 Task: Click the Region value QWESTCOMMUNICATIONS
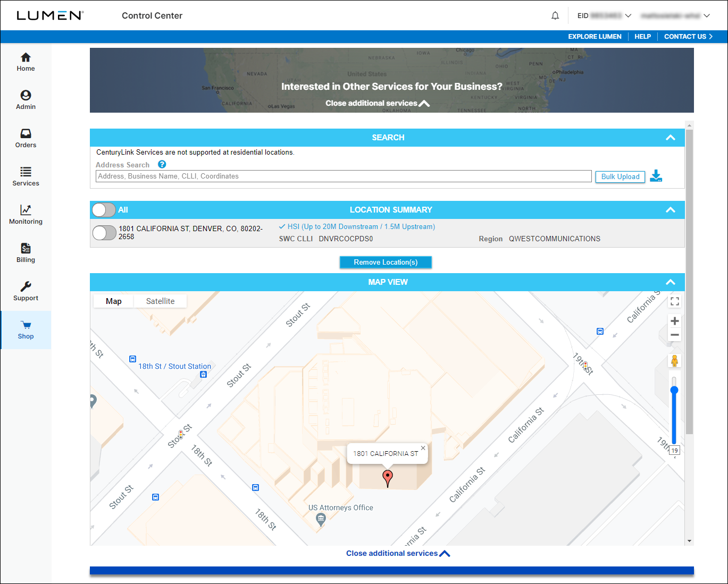[x=555, y=239]
